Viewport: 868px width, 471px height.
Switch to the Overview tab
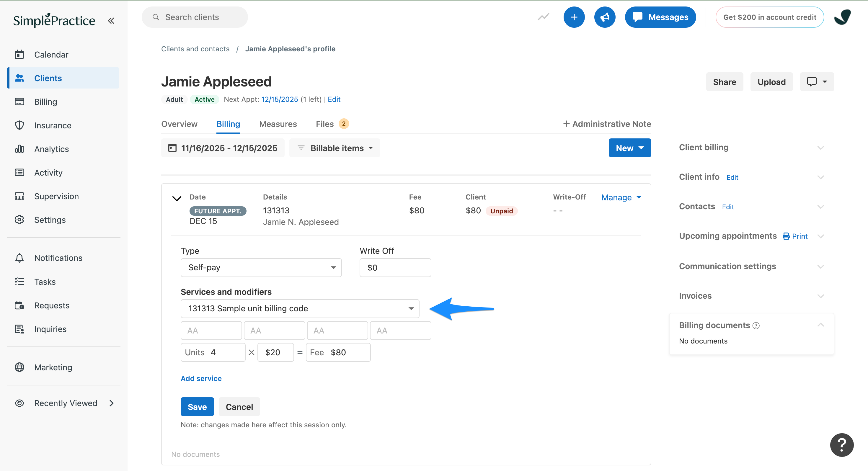(x=179, y=124)
